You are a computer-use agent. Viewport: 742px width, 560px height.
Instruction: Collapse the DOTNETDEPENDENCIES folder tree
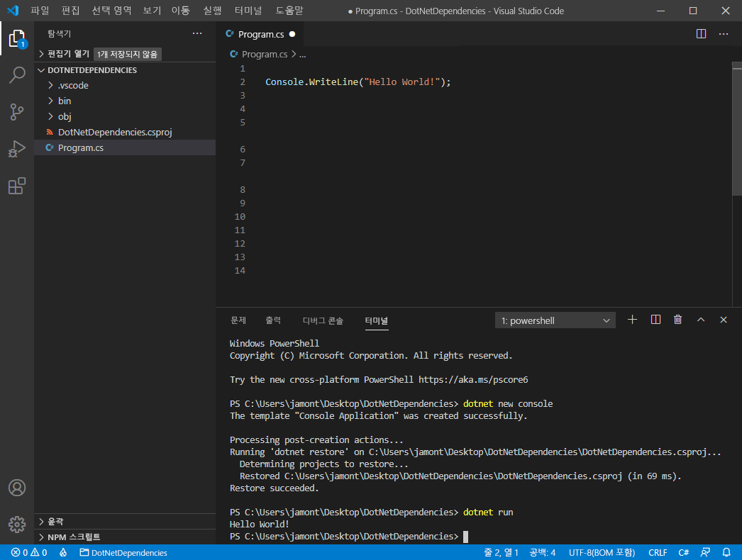tap(41, 69)
